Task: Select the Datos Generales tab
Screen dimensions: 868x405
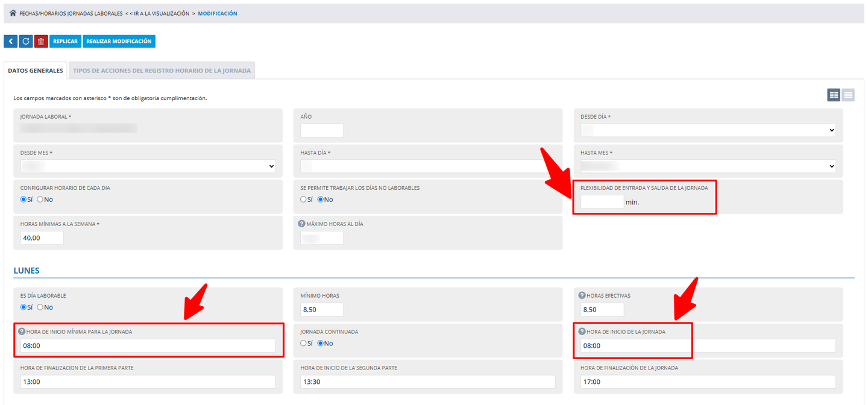Action: coord(36,71)
